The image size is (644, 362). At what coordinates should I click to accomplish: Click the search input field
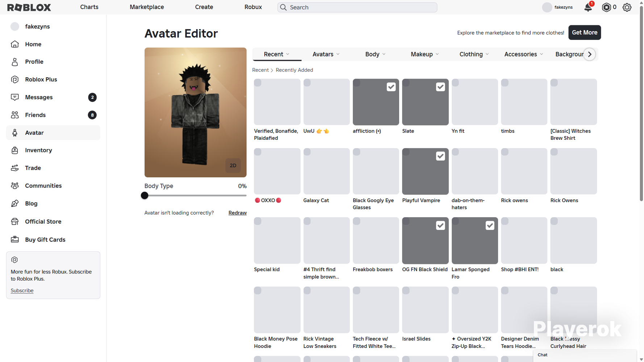tap(357, 7)
